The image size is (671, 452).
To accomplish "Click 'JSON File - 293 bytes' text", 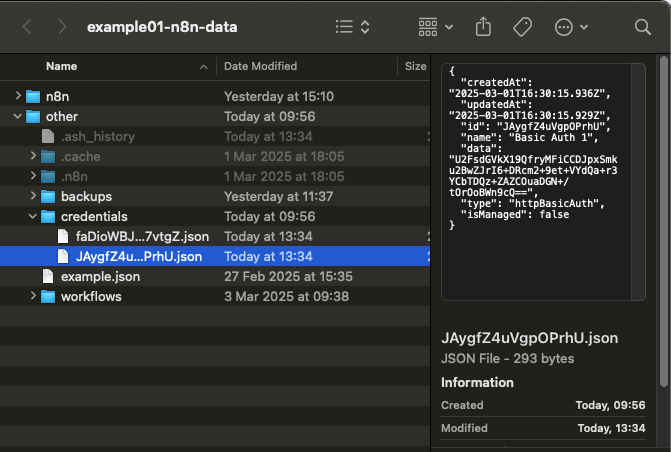I will click(x=508, y=359).
